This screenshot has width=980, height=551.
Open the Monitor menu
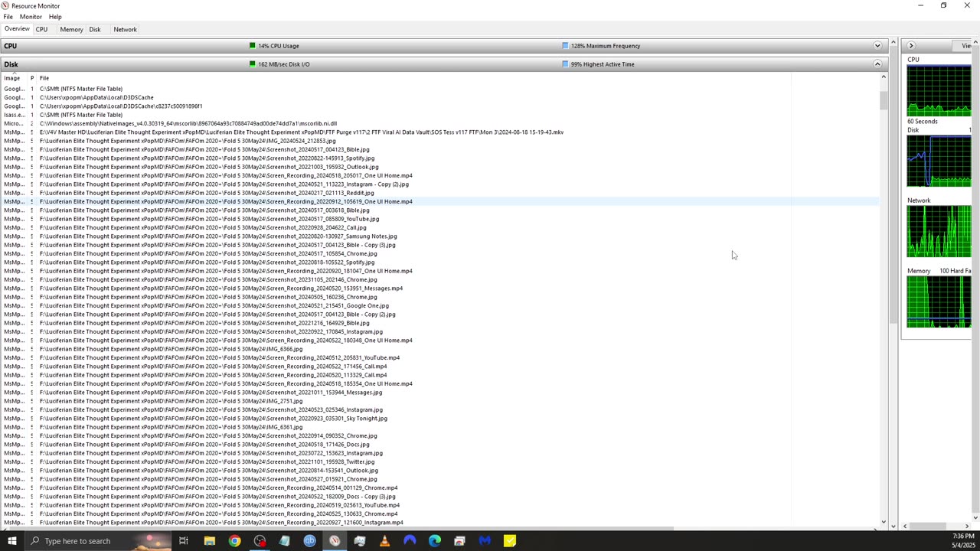tap(31, 17)
